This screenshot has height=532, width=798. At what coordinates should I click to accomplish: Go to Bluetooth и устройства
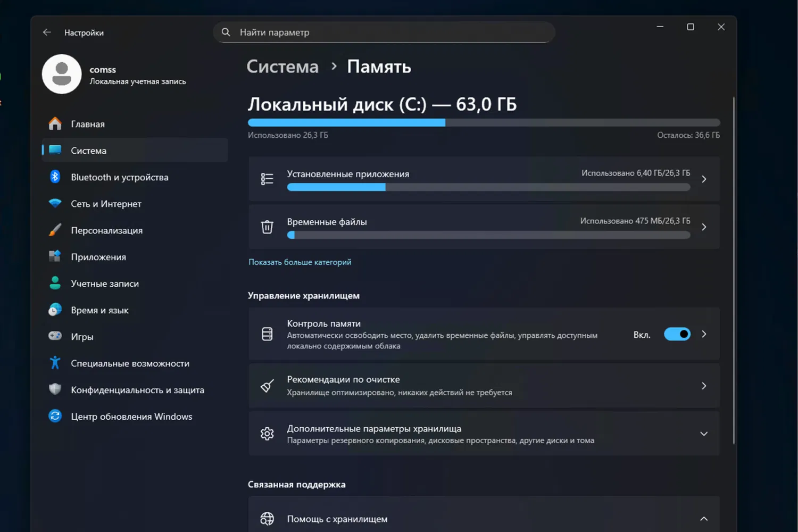click(x=135, y=177)
